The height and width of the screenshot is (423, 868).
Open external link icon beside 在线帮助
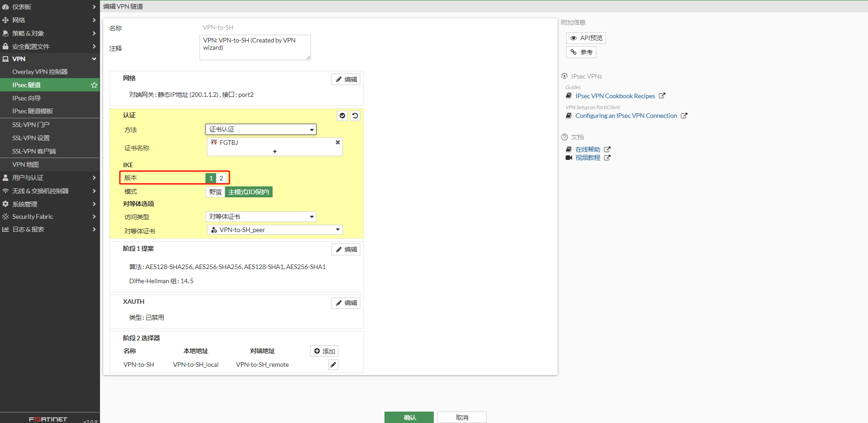(x=607, y=149)
